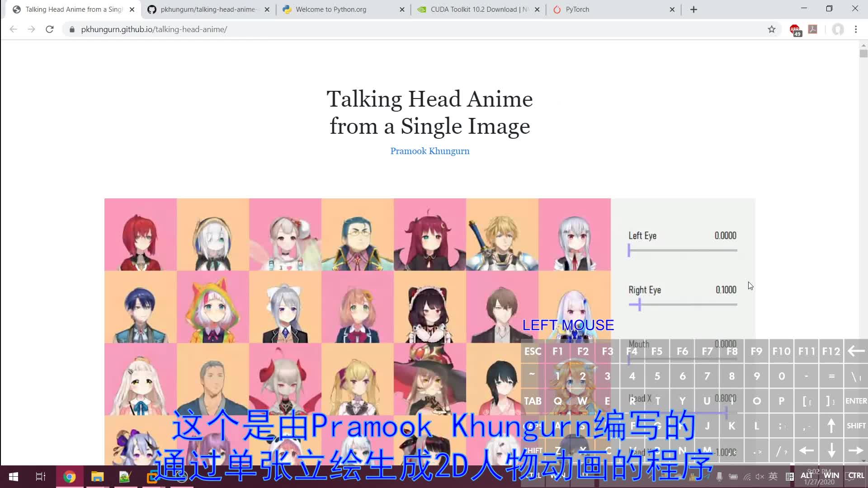Open Chrome from the taskbar
This screenshot has width=868, height=488.
(x=69, y=476)
